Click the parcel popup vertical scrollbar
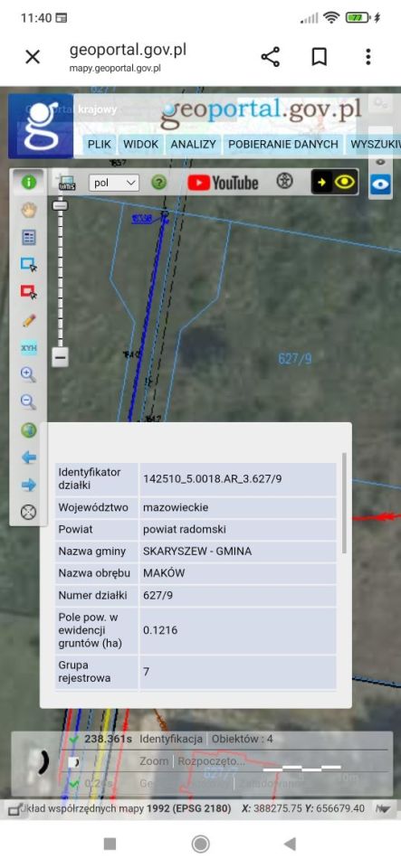 pos(345,503)
